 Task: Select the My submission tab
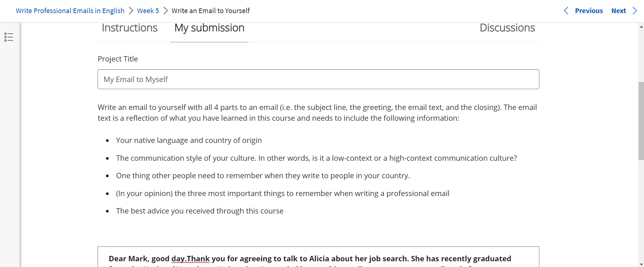pyautogui.click(x=209, y=28)
